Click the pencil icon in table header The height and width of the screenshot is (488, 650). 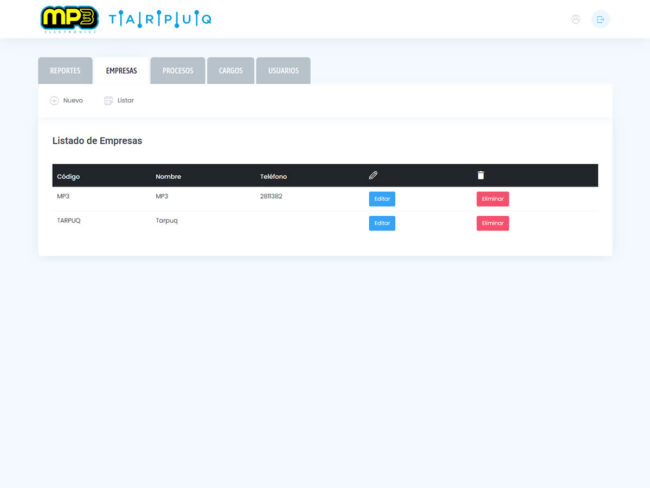[373, 175]
